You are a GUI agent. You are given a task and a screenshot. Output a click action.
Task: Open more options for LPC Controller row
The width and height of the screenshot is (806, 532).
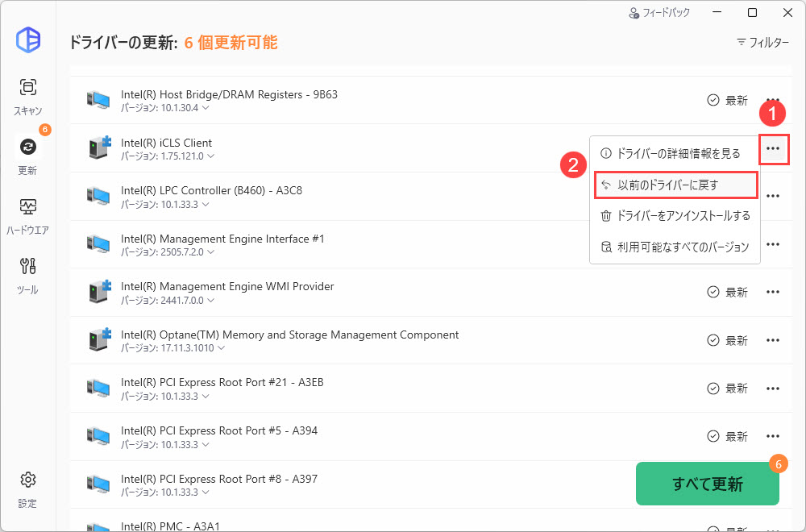773,197
